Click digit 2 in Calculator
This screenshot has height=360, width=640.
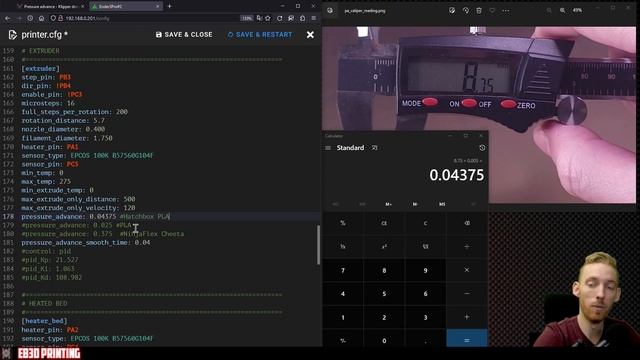pos(384,317)
